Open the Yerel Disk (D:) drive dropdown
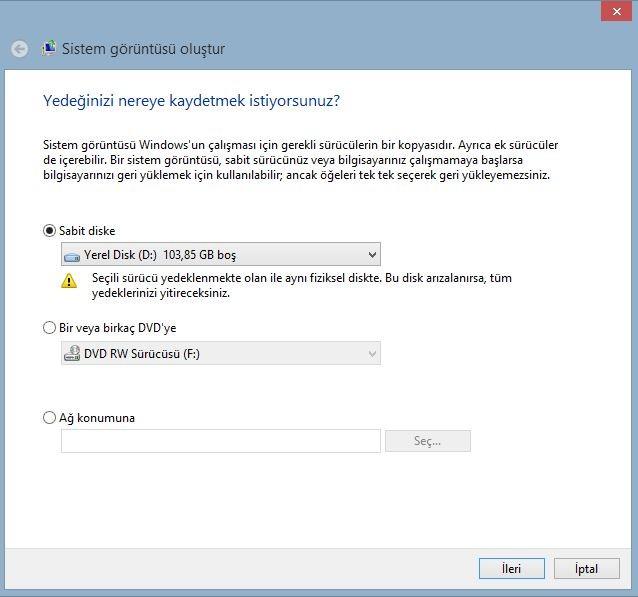638x597 pixels. (x=221, y=254)
